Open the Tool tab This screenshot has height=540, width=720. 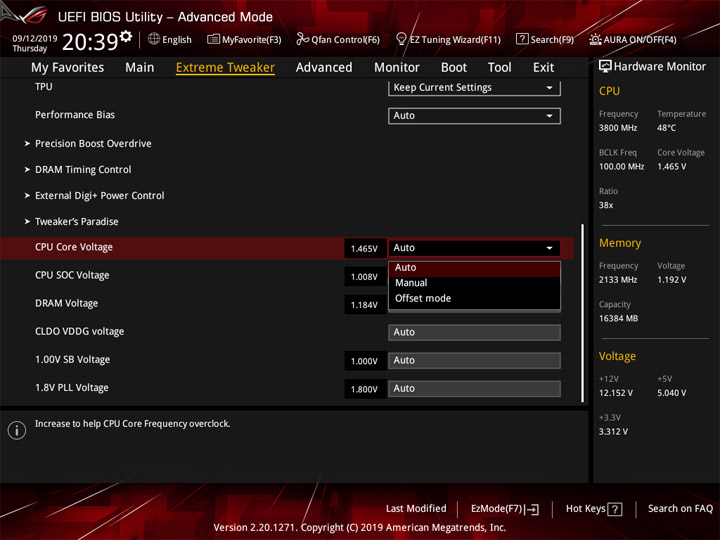[x=499, y=68]
